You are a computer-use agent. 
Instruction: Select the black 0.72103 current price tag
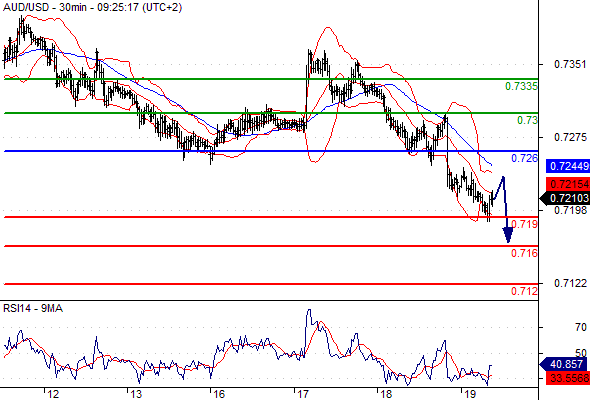(x=565, y=198)
